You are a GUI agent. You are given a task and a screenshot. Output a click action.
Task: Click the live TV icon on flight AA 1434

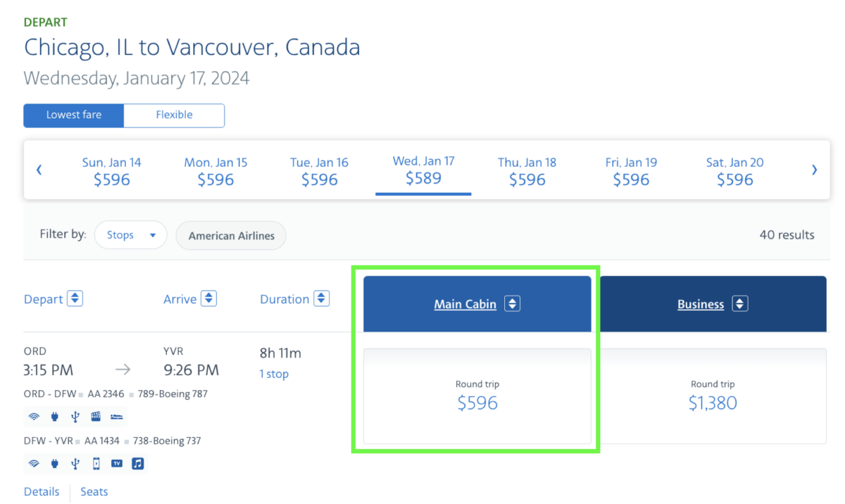116,463
